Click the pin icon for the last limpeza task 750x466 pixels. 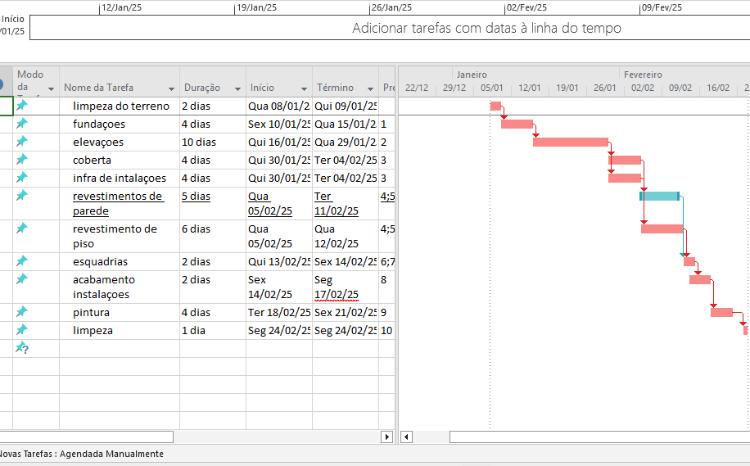(22, 329)
